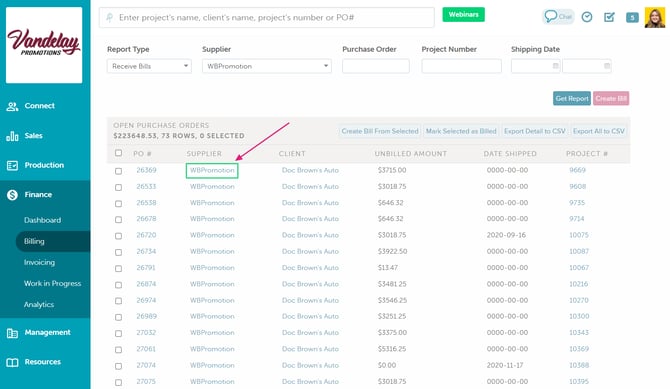
Task: Open the user profile avatar
Action: [655, 18]
